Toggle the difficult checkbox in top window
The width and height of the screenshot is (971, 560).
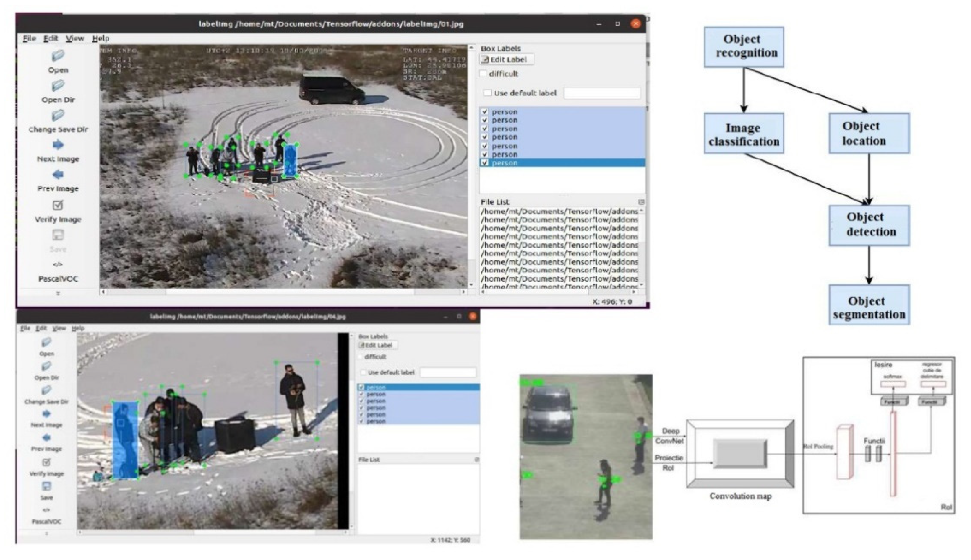(x=483, y=74)
